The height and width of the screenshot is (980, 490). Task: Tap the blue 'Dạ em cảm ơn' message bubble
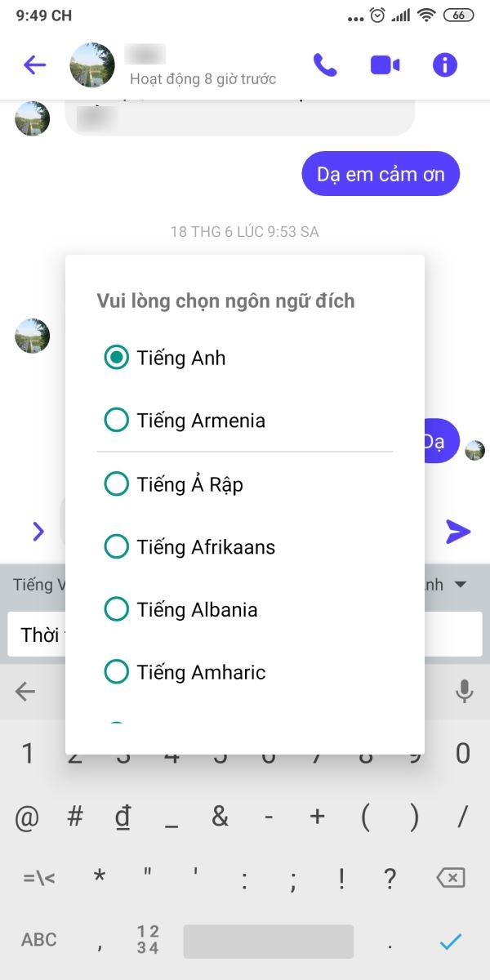[x=381, y=173]
